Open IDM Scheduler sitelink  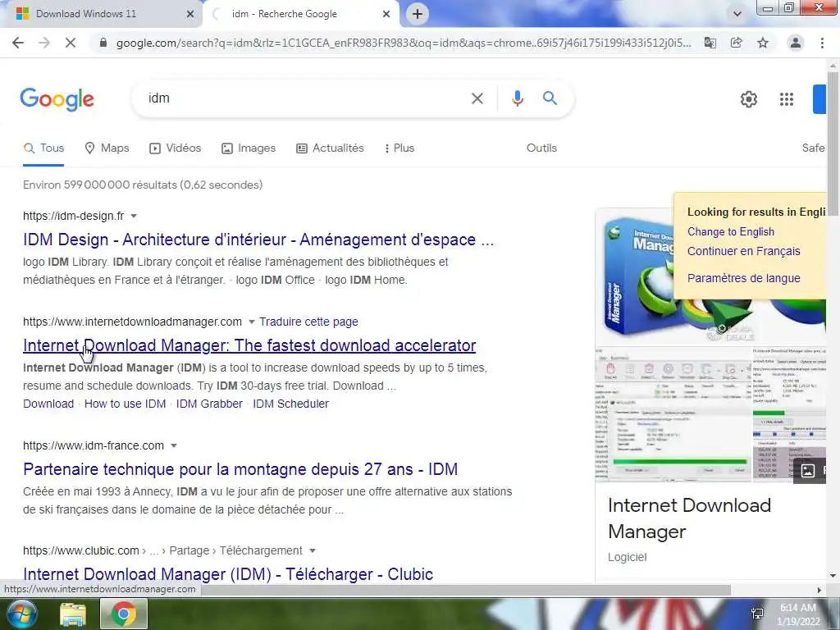291,404
